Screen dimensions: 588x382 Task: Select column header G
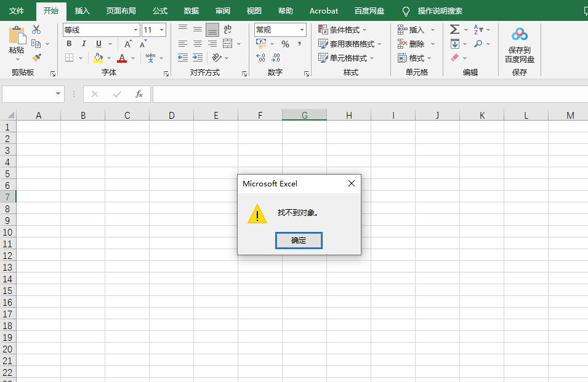point(304,115)
